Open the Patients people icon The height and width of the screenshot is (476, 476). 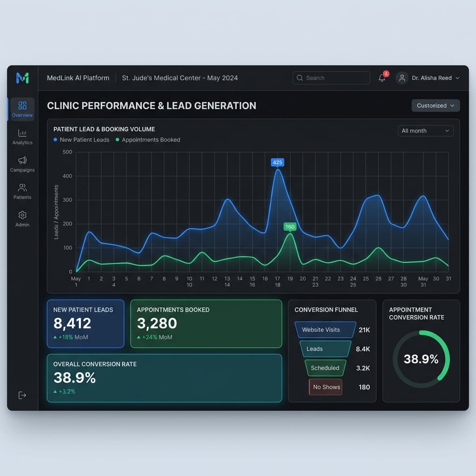[x=22, y=188]
